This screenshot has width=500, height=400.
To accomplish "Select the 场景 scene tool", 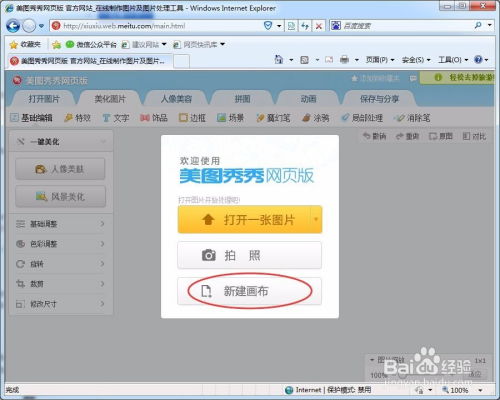I will coord(230,118).
